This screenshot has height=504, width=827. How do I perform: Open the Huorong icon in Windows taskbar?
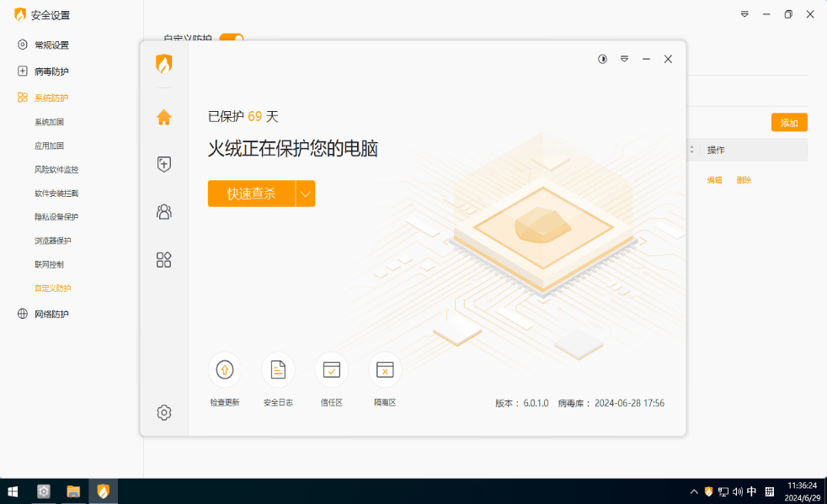click(103, 491)
